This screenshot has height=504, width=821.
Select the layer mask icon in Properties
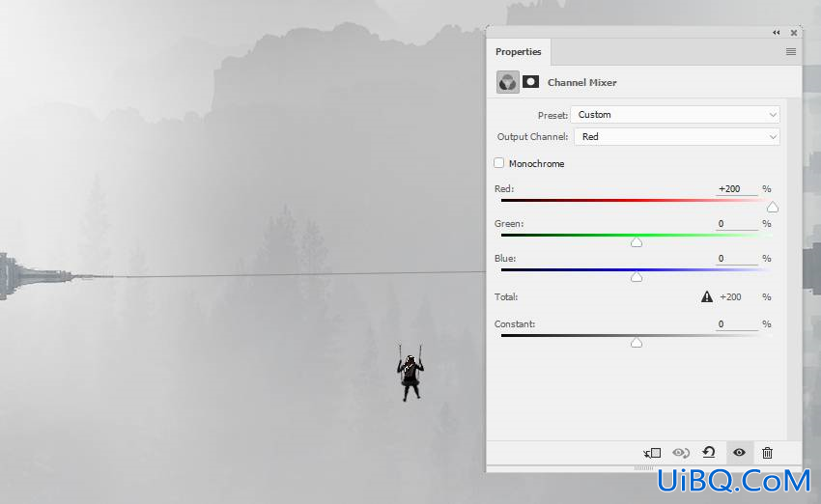click(530, 82)
